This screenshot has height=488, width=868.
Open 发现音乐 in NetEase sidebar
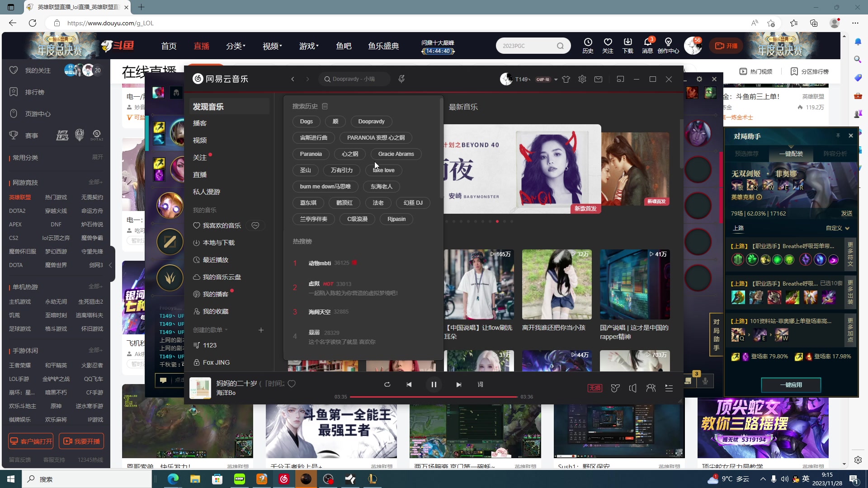coord(229,107)
